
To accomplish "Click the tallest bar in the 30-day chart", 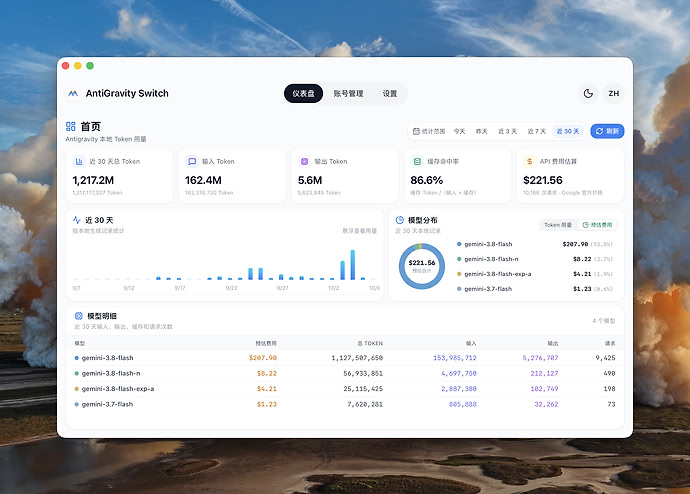I will (352, 265).
